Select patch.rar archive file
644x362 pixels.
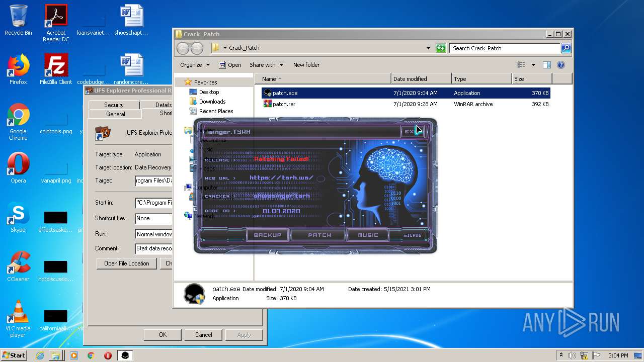click(x=406, y=104)
